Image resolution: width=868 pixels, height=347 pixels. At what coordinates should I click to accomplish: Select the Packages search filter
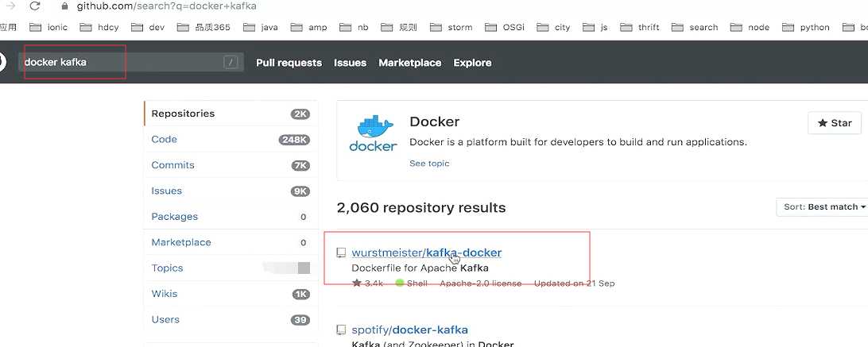[231, 217]
